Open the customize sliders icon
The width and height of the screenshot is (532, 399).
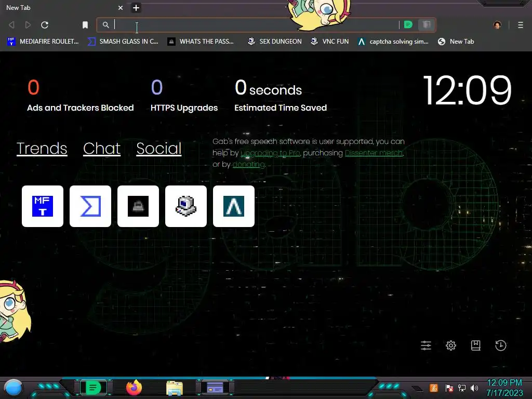[x=426, y=345]
